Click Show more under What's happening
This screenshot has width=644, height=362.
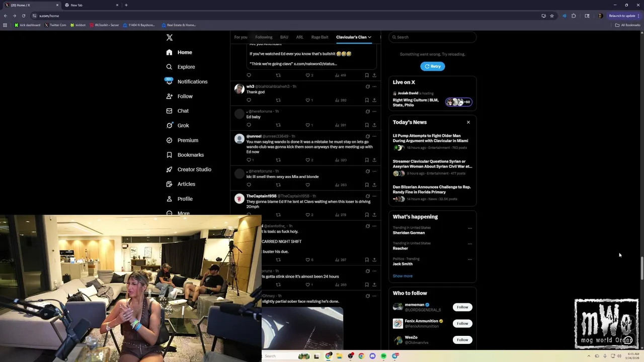pos(403,276)
